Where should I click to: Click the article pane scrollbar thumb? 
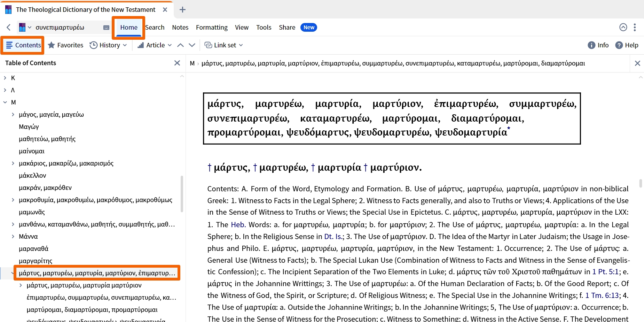641,183
